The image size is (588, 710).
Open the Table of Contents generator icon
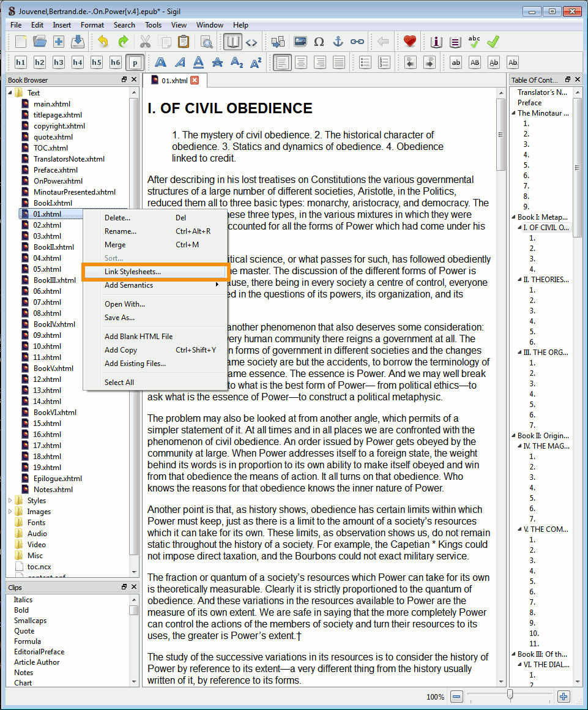click(x=455, y=42)
